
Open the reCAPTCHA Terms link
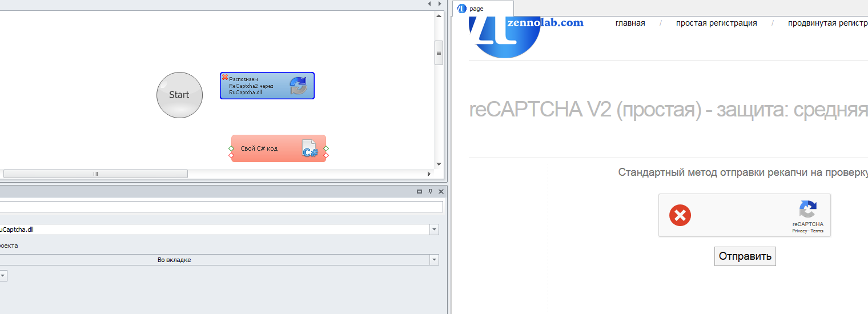(x=817, y=231)
